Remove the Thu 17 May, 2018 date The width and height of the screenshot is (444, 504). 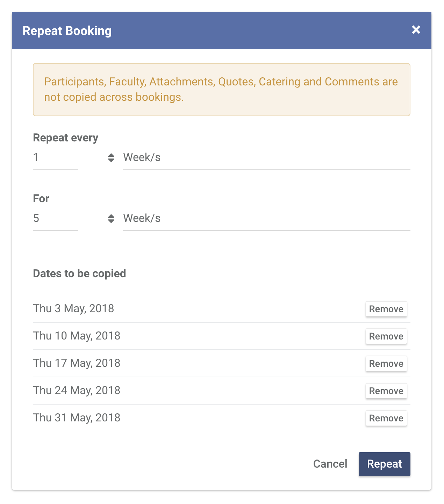pyautogui.click(x=386, y=364)
